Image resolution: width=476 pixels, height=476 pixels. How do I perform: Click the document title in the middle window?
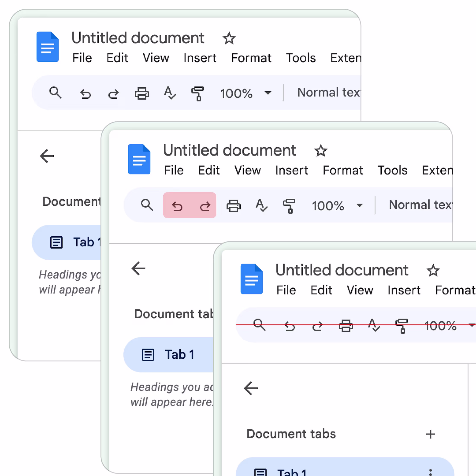tap(229, 150)
